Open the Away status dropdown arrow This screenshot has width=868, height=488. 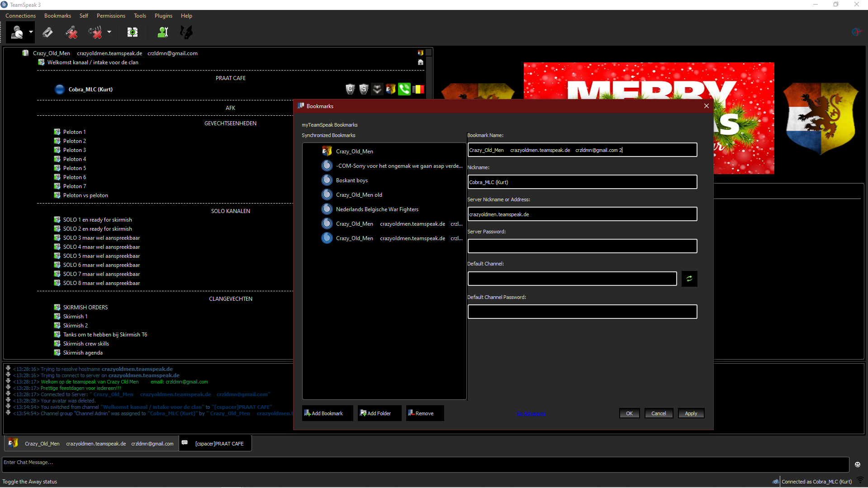(31, 32)
